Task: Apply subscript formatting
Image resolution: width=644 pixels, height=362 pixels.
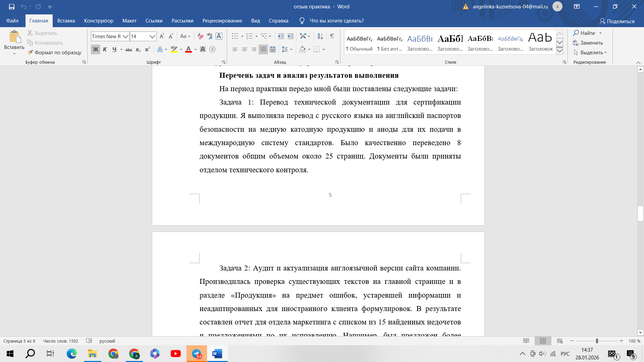Action: 138,50
